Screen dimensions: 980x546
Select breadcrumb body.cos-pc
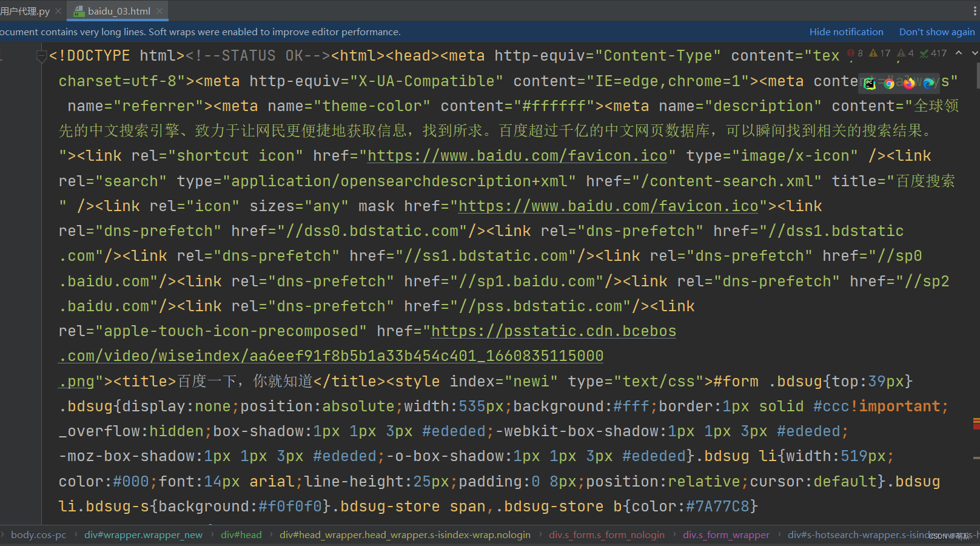tap(38, 535)
